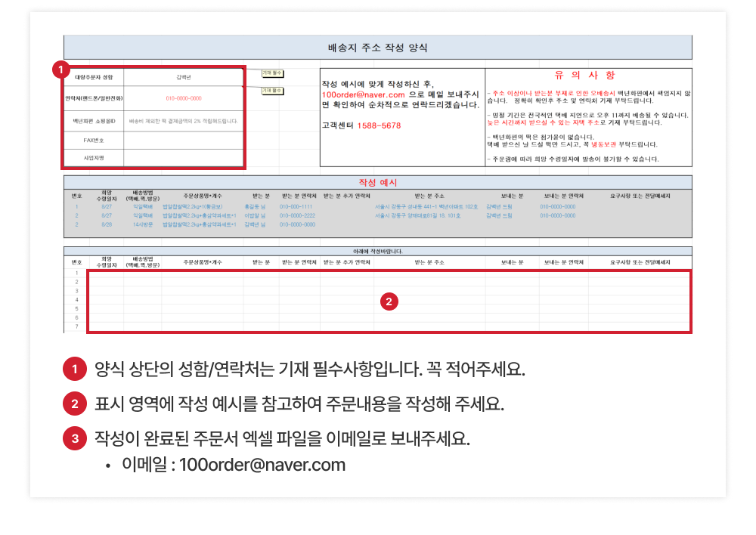The width and height of the screenshot is (756, 535).
Task: Click the '받는 분 연락처' header in the input table
Action: 299,263
